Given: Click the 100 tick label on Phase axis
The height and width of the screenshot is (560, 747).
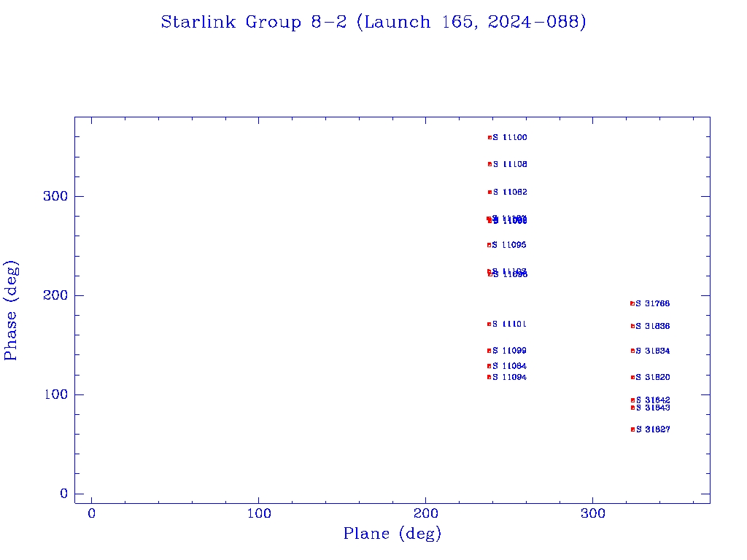Looking at the screenshot, I should [x=55, y=394].
